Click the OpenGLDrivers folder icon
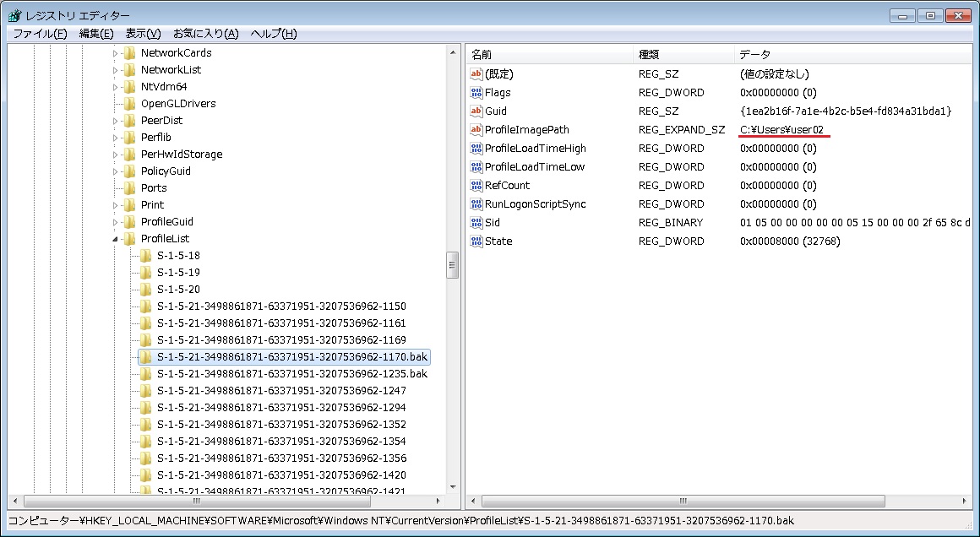Viewport: 980px width, 537px height. click(129, 104)
